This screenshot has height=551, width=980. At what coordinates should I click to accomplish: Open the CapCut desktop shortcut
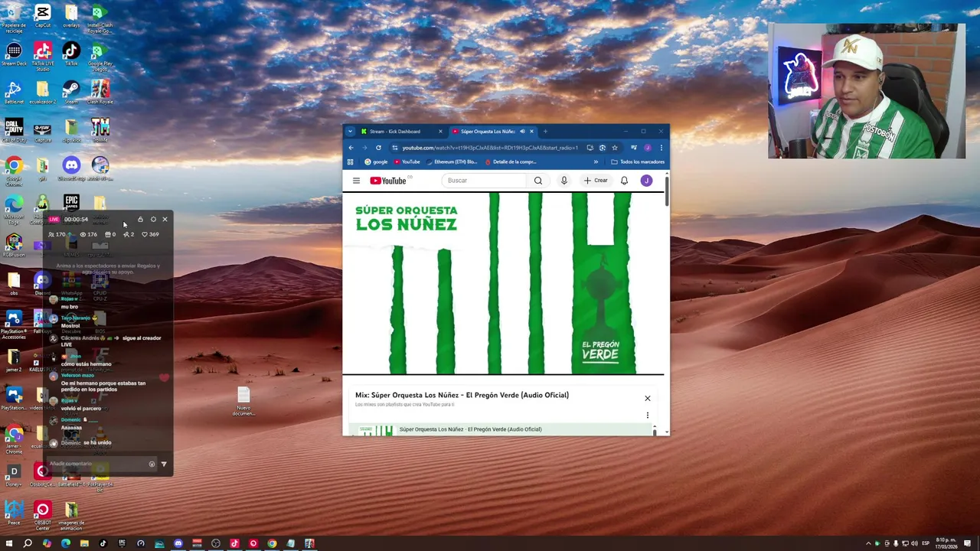tap(42, 17)
